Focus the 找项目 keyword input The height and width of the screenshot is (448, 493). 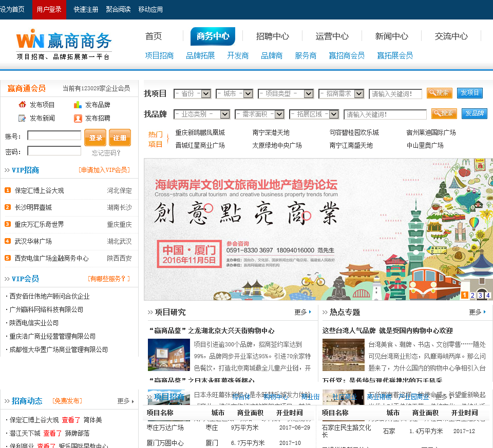[x=395, y=94]
